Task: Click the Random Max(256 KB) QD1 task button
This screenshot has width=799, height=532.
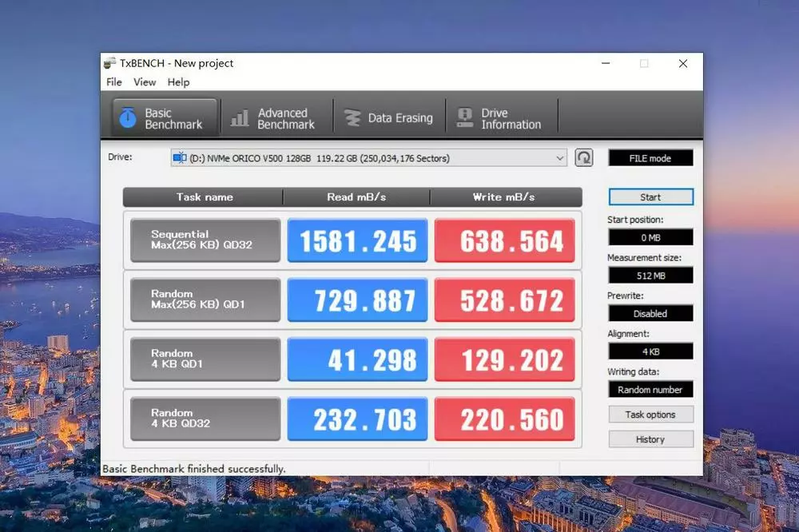Action: 205,300
